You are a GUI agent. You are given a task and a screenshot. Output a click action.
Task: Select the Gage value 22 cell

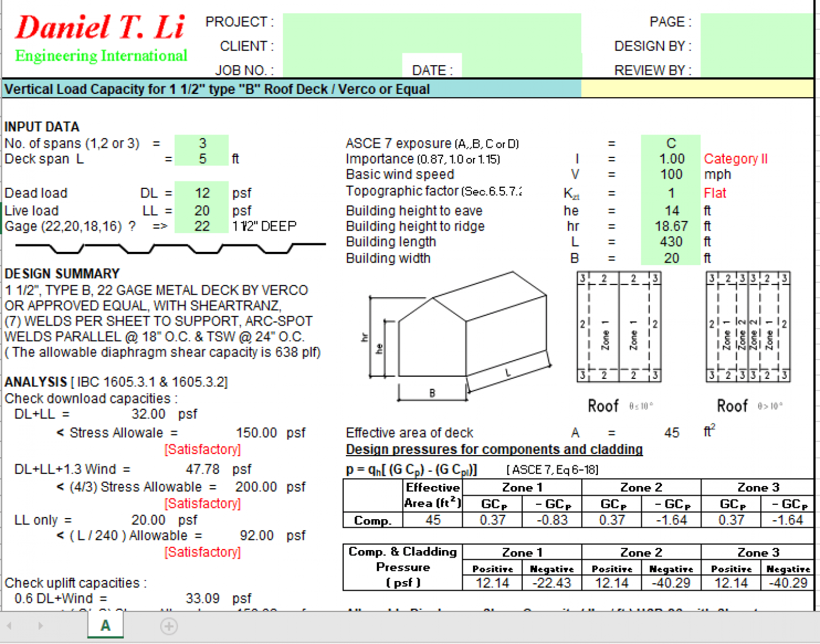[202, 226]
